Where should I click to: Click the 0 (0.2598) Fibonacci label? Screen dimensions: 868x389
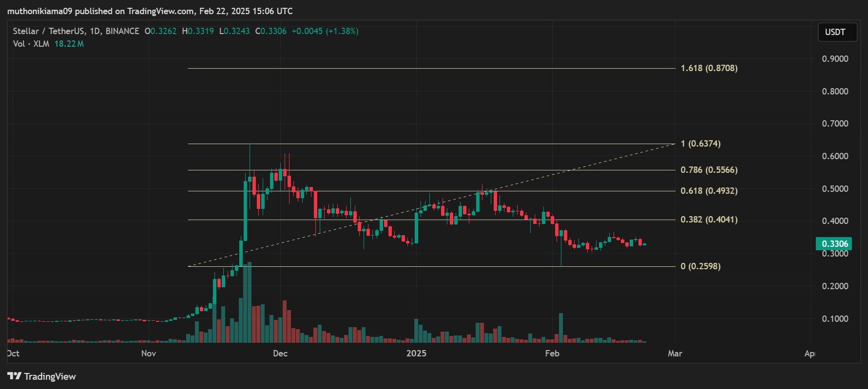tap(701, 266)
